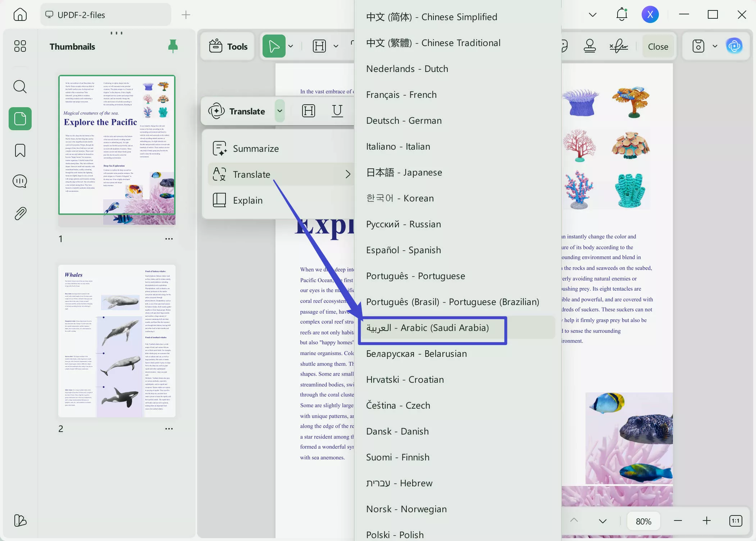Viewport: 756px width, 541px height.
Task: Toggle the underline annotation tool
Action: click(x=337, y=111)
